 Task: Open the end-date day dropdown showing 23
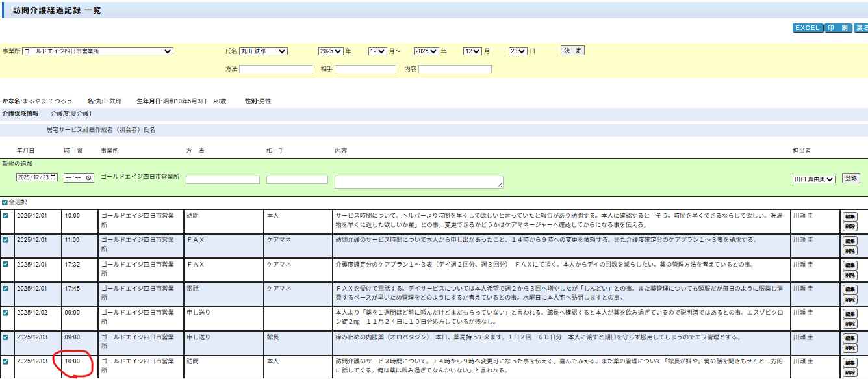click(517, 51)
